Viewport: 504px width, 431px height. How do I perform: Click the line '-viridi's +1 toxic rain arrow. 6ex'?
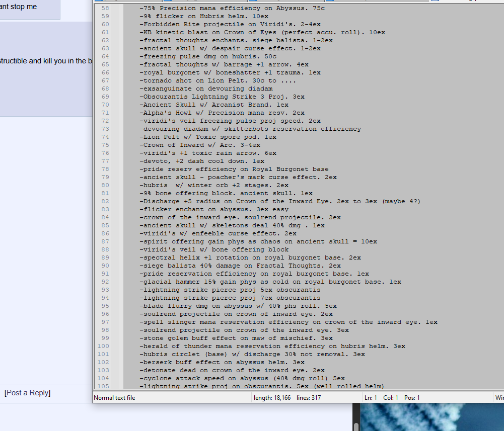coord(208,153)
